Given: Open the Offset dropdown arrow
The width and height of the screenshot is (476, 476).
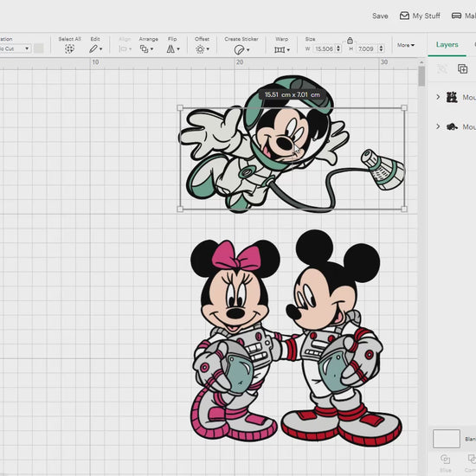Looking at the screenshot, I should [x=208, y=48].
